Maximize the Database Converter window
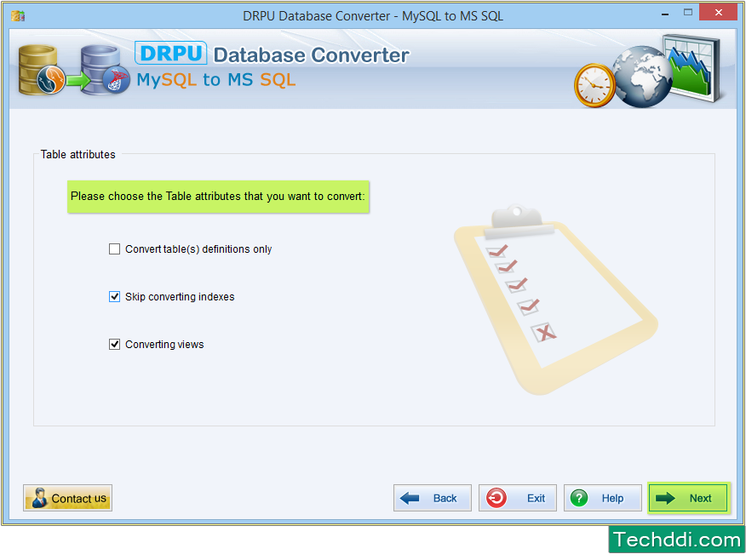 tap(687, 13)
